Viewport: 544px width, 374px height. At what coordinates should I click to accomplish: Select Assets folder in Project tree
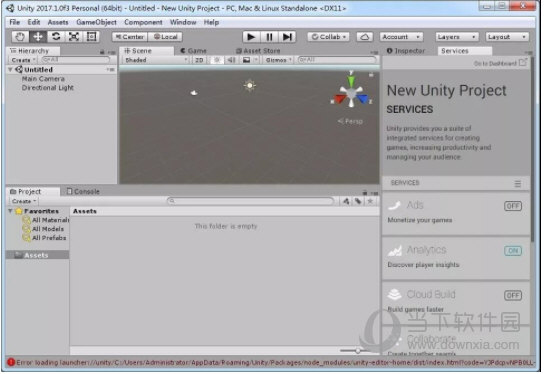point(37,255)
